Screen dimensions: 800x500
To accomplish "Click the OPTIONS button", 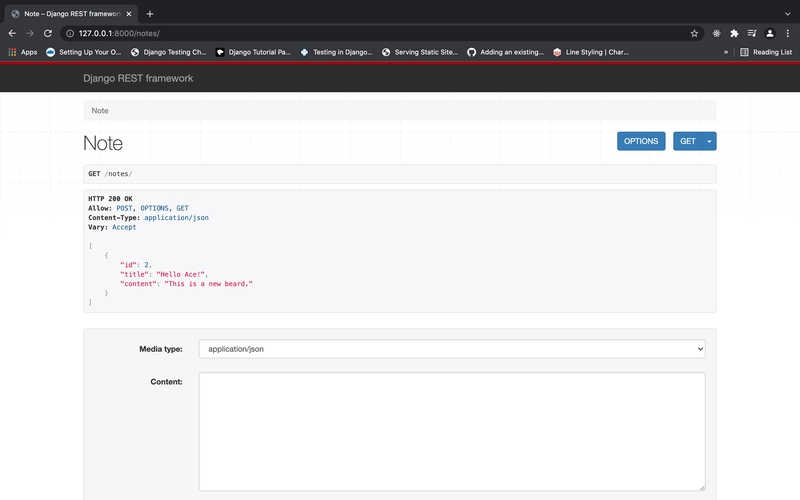I will (x=641, y=141).
